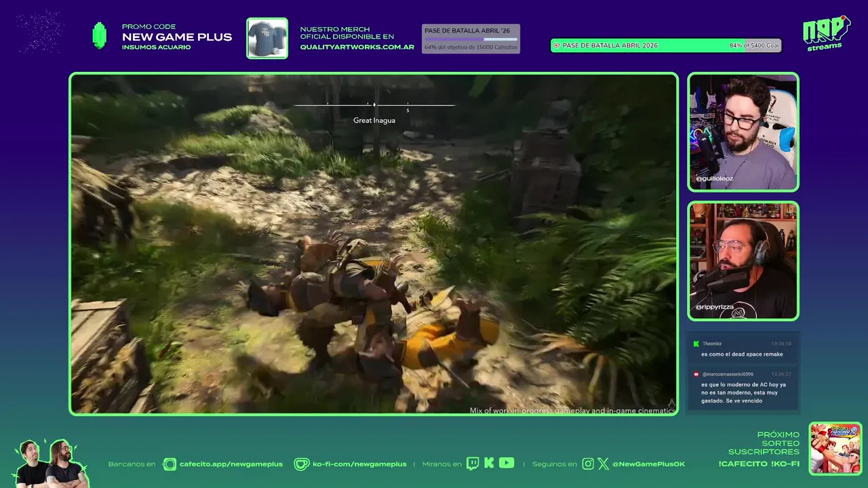Open @NewGamePlusOK handle link
Image resolution: width=868 pixels, height=488 pixels.
click(648, 464)
